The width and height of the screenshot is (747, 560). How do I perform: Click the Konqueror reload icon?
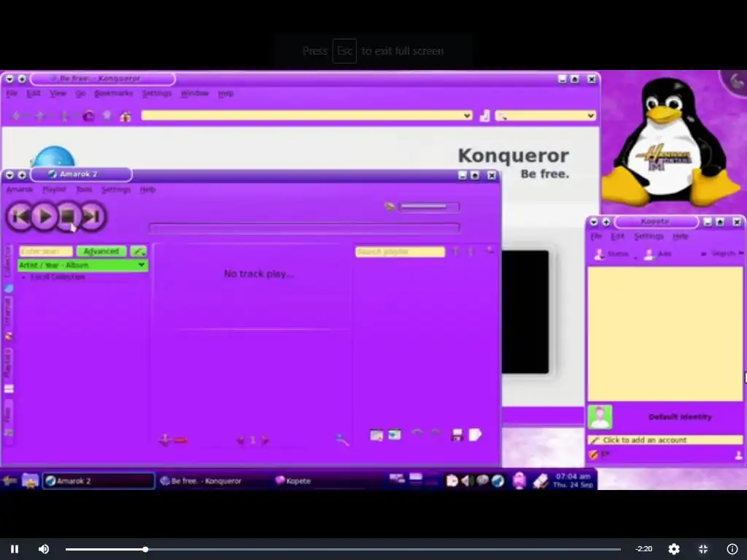pos(88,116)
